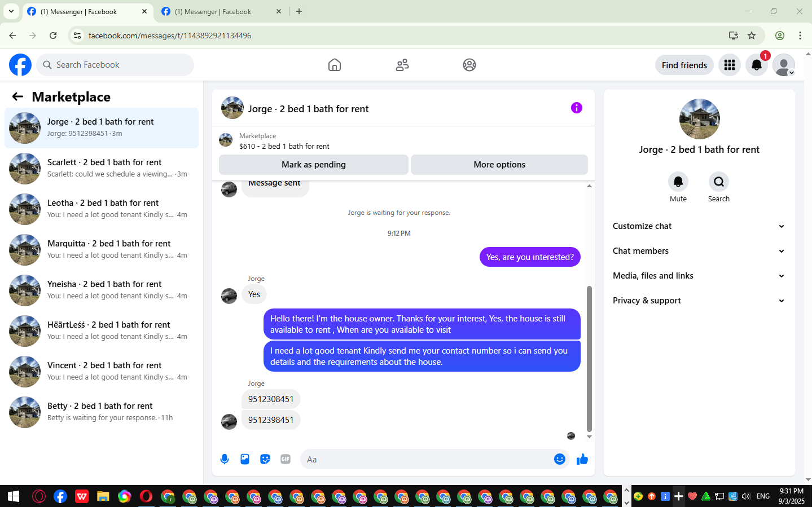Open the emoji picker in message box

[x=560, y=459]
